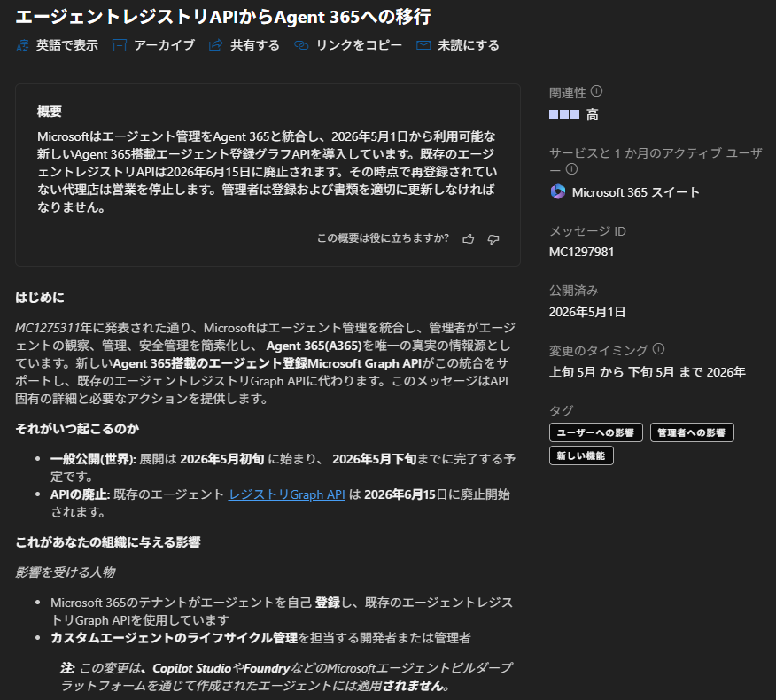The width and height of the screenshot is (776, 700).
Task: Show the message in English via 英語で表示
Action: (x=66, y=45)
